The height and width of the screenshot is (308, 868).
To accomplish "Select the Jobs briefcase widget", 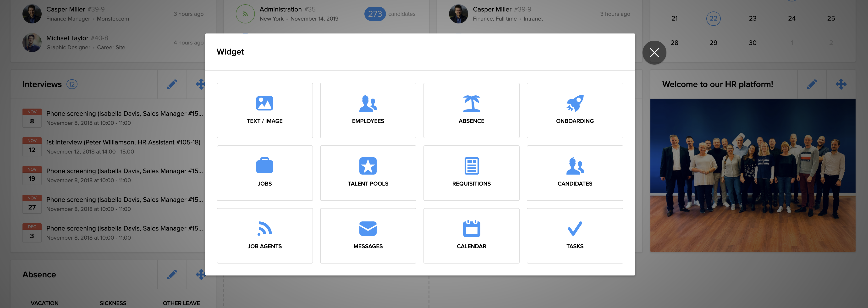I will pos(264,173).
